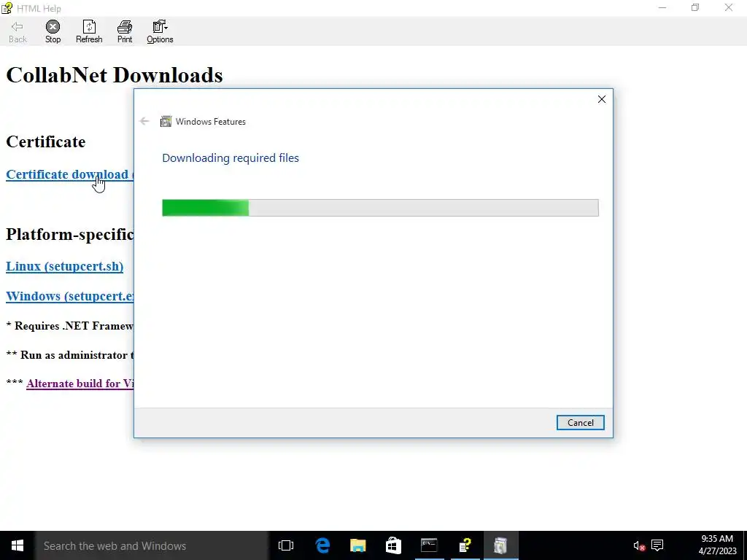Image resolution: width=747 pixels, height=560 pixels.
Task: Click the Certificate section heading
Action: tap(46, 142)
